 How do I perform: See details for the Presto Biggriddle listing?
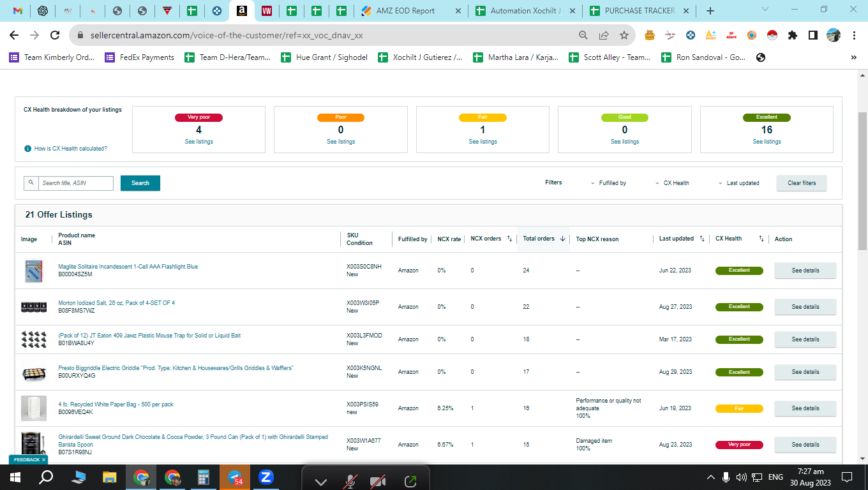pos(805,372)
